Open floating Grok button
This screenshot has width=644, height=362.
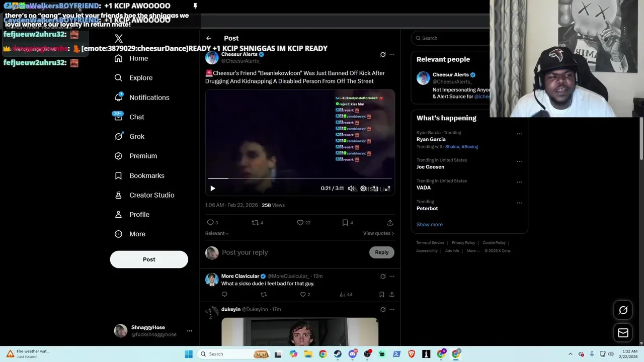click(x=623, y=310)
